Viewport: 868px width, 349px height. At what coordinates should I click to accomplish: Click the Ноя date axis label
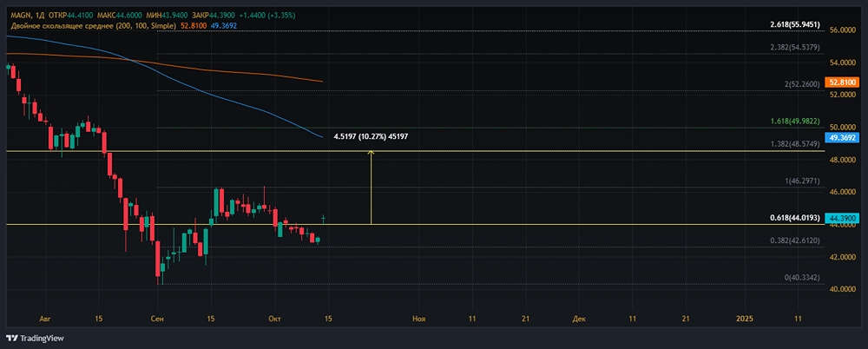click(419, 319)
